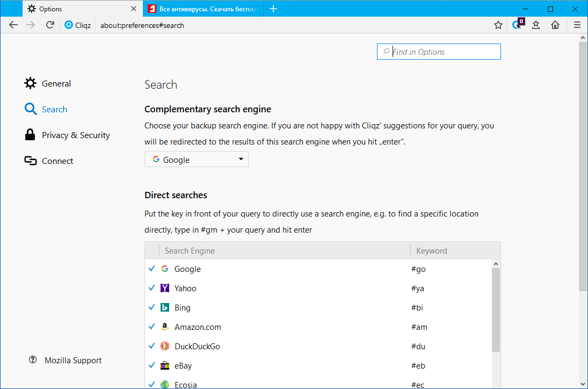
Task: Reload the current page
Action: 50,25
